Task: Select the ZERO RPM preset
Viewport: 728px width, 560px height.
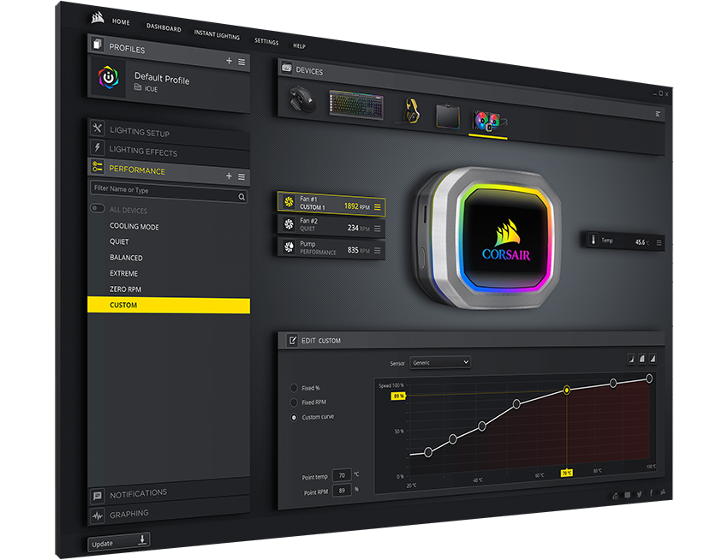Action: [125, 289]
